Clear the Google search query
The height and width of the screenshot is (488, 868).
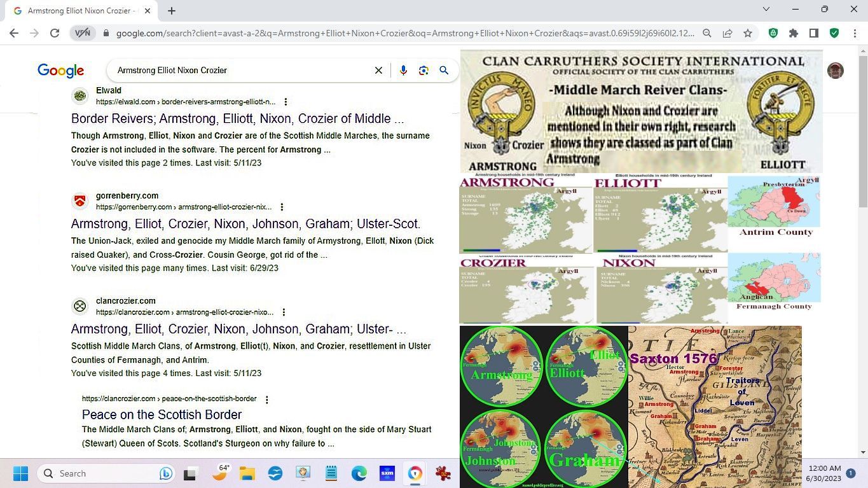[378, 71]
